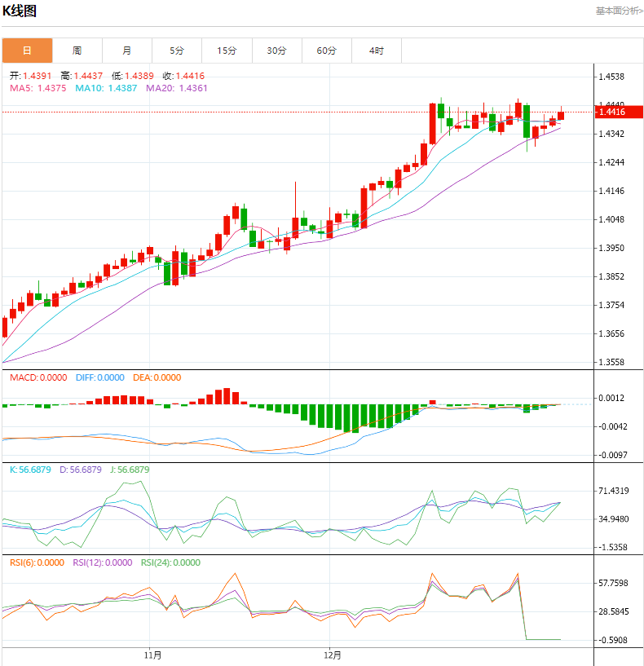
Task: Click the red 1.4416 current price tag
Action: 611,112
